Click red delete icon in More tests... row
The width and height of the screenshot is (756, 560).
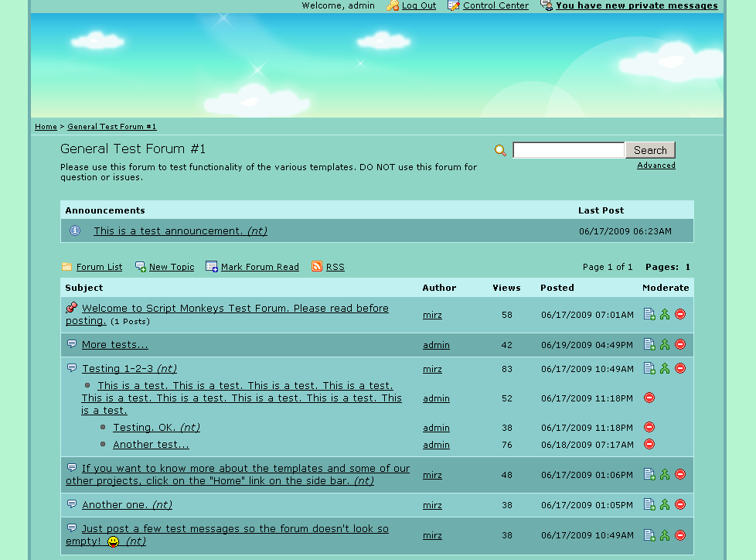pyautogui.click(x=680, y=344)
